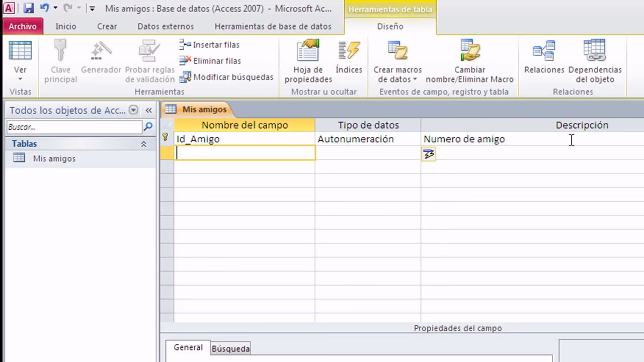Click the Herramientas de tabla contextual tab header
This screenshot has width=644, height=362.
tap(390, 9)
